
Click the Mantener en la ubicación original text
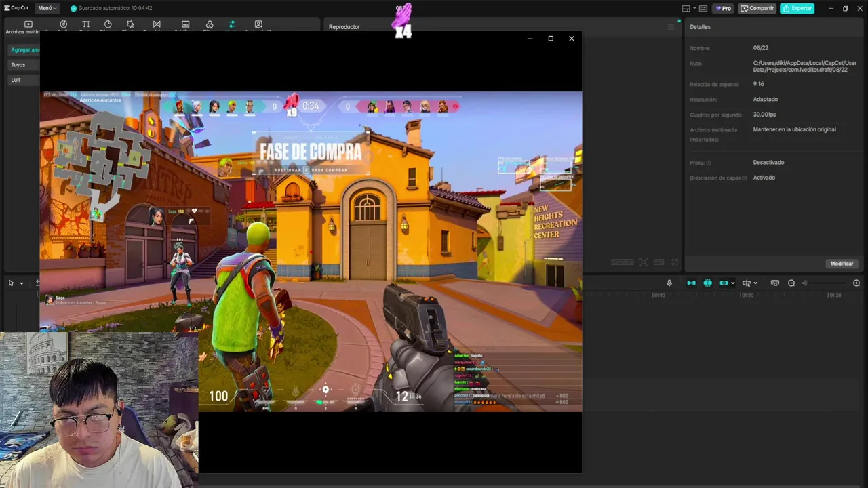(794, 129)
